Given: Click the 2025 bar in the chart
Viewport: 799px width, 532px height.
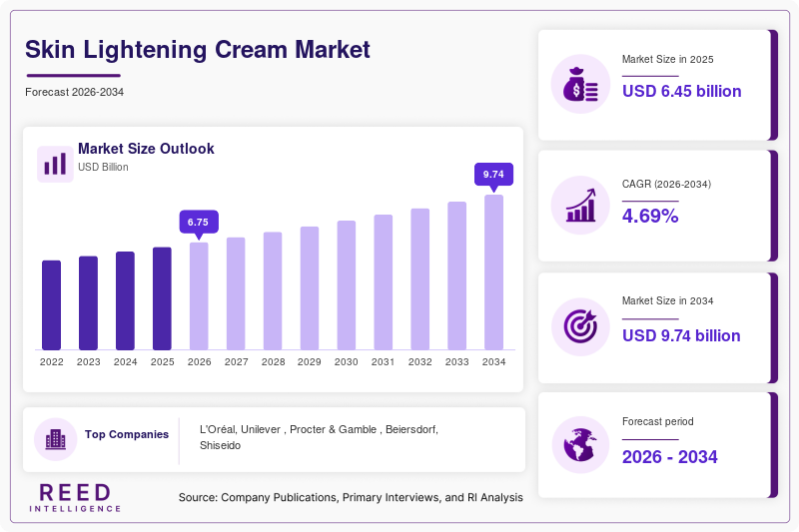Looking at the screenshot, I should pyautogui.click(x=162, y=298).
